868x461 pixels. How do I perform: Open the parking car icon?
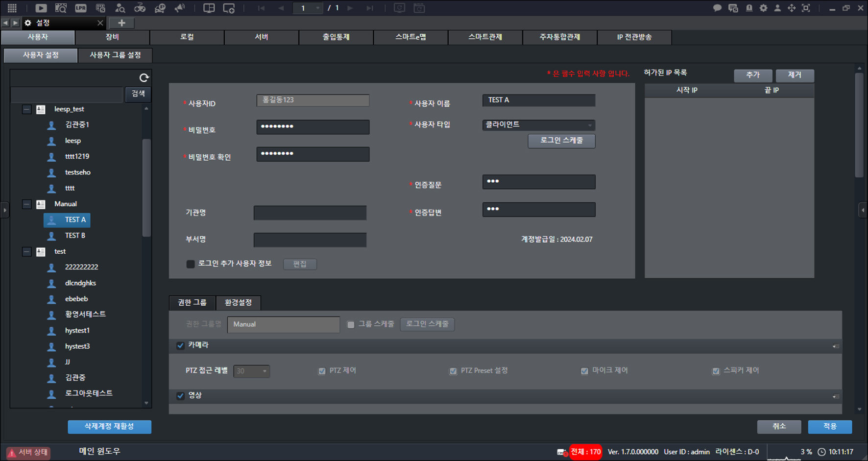pos(160,8)
